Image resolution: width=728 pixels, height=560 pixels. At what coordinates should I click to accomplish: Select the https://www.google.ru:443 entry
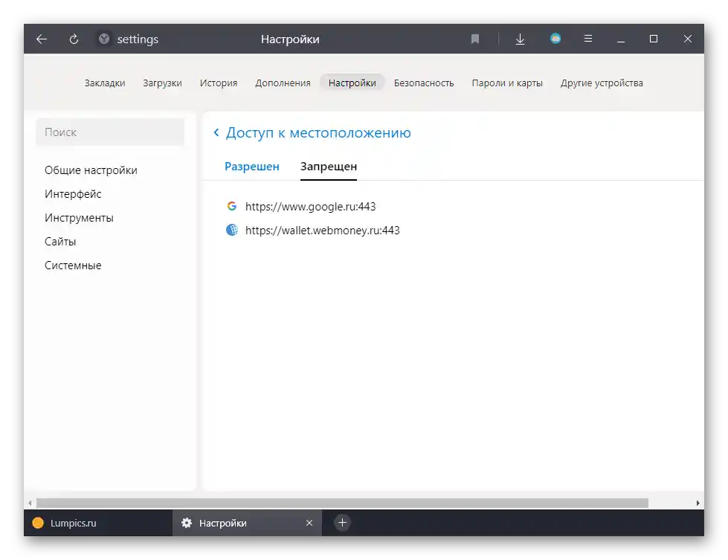311,206
